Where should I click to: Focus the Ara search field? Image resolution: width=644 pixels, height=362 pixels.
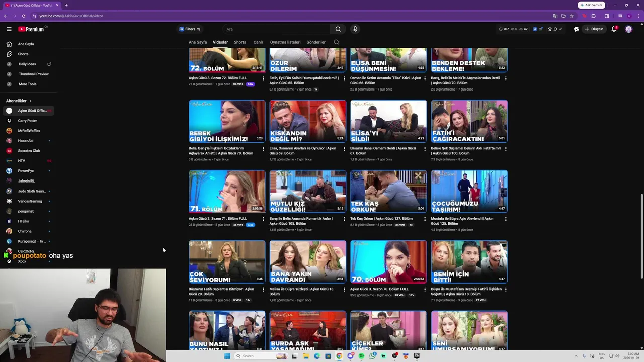point(276,29)
